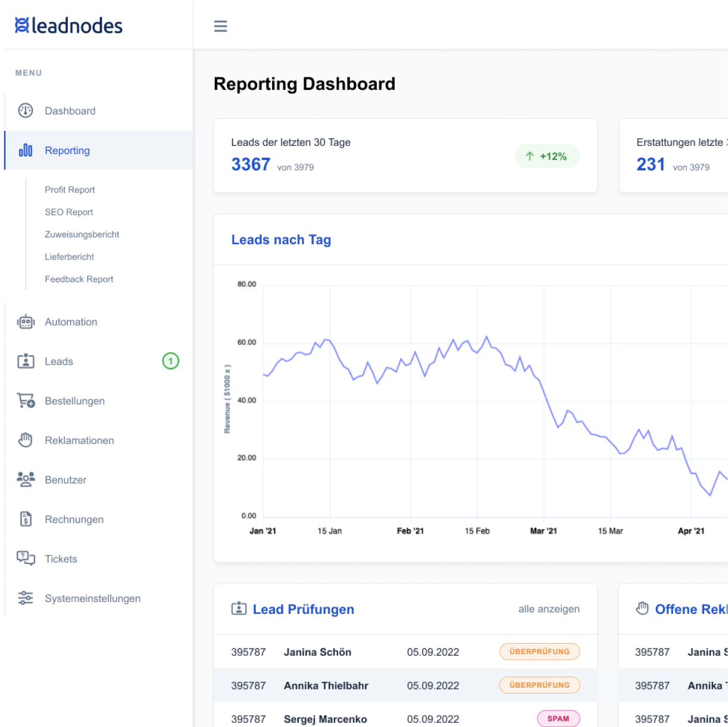
Task: Click the green up arrow in the +12% badge
Action: coord(529,156)
